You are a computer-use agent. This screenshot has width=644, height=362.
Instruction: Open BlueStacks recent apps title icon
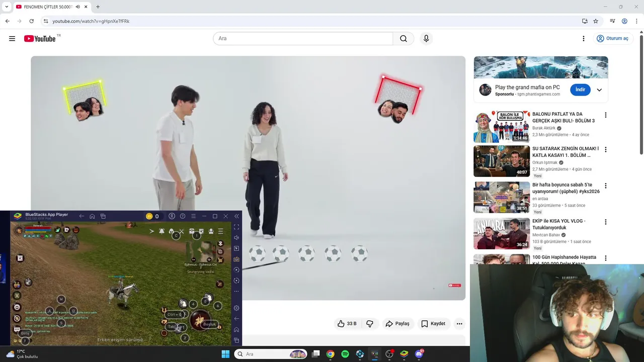tap(103, 216)
